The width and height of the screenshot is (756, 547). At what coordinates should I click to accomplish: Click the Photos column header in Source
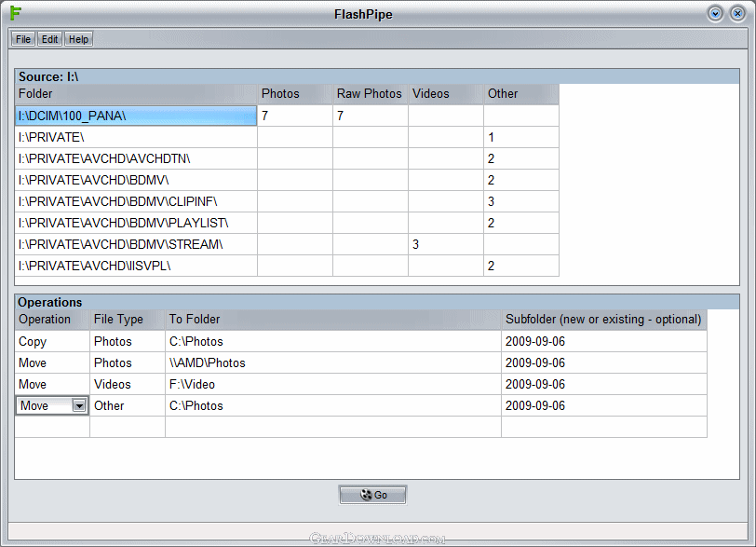tap(295, 94)
